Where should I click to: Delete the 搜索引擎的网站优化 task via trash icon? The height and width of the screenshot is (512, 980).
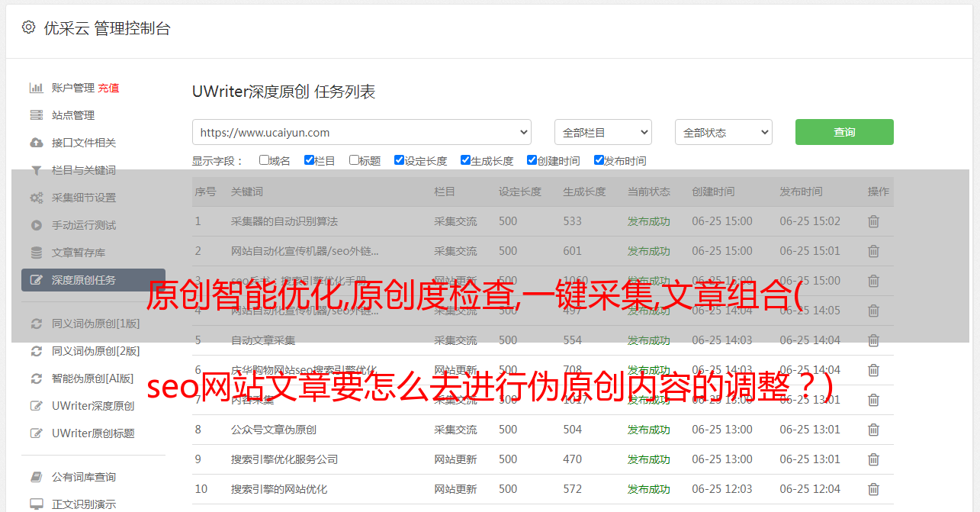click(x=873, y=489)
